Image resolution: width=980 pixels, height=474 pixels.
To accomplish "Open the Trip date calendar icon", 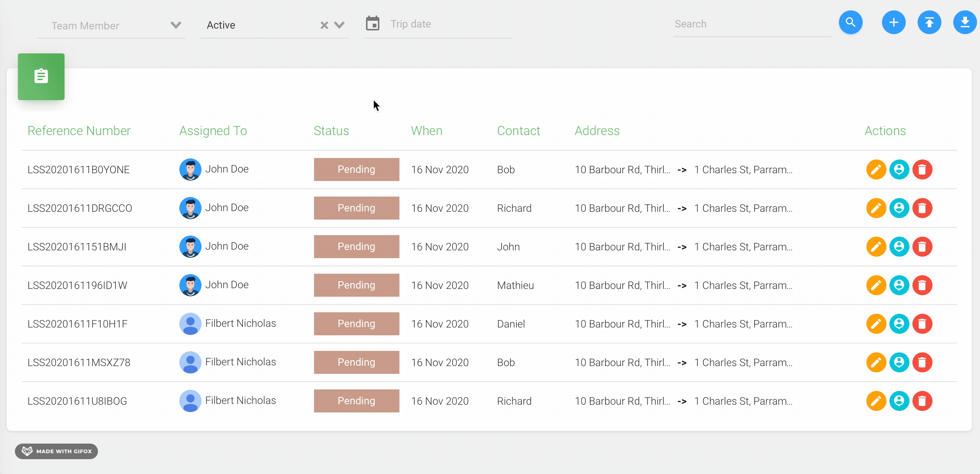I will (x=372, y=24).
